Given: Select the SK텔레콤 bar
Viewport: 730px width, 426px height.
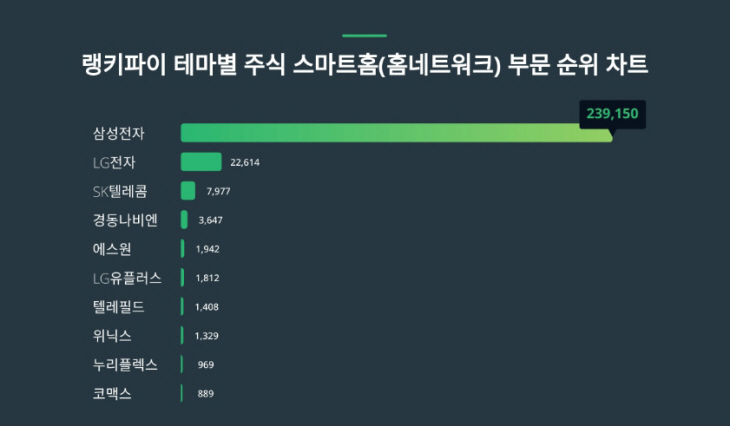Looking at the screenshot, I should click(188, 191).
